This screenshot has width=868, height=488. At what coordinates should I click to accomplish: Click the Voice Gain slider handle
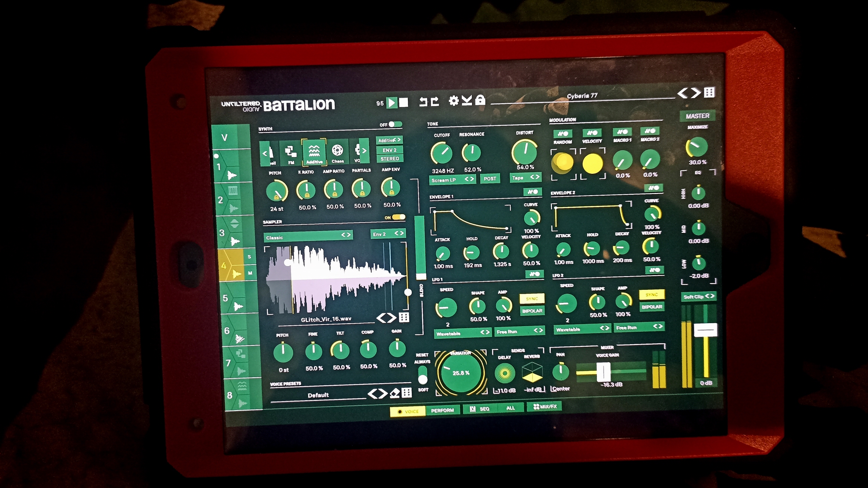point(603,371)
